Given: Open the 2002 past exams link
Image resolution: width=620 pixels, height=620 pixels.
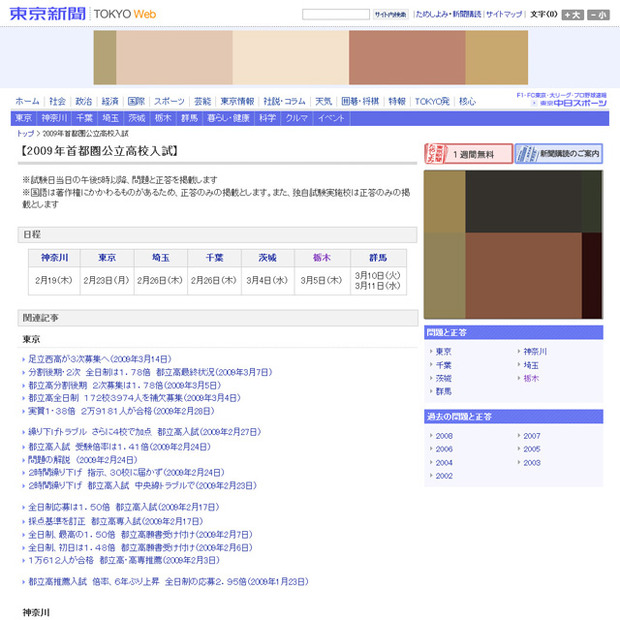Looking at the screenshot, I should (x=444, y=476).
